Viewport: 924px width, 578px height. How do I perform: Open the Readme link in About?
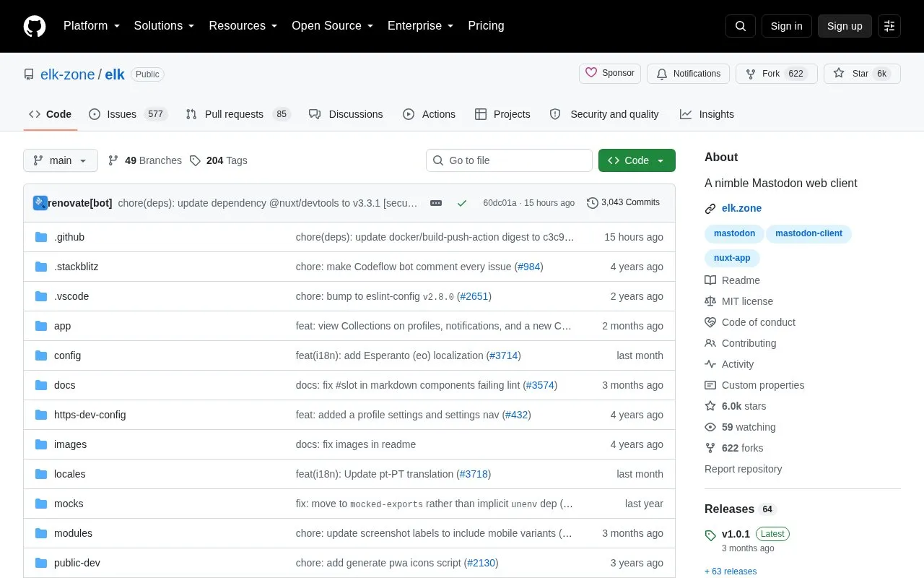pos(733,280)
